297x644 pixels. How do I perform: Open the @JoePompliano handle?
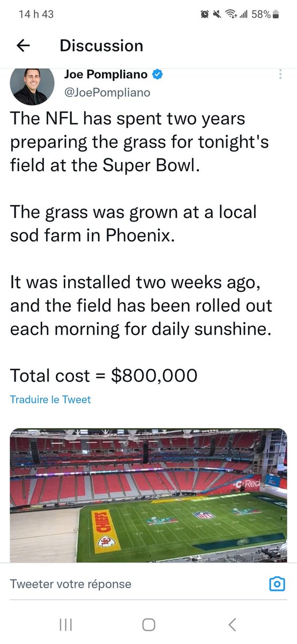[107, 92]
